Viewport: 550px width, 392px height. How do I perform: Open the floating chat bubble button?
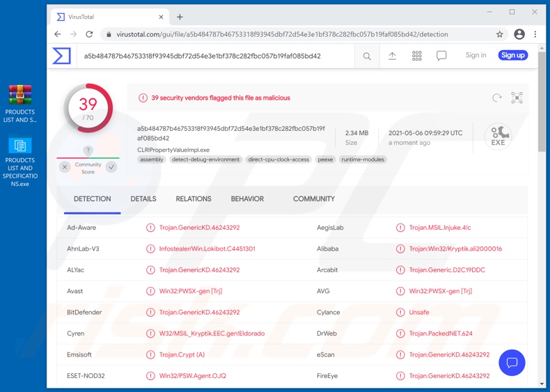(x=512, y=363)
